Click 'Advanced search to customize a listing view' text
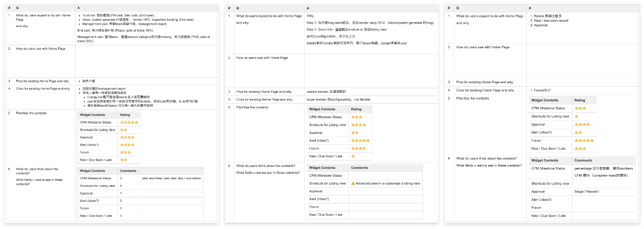 point(388,183)
